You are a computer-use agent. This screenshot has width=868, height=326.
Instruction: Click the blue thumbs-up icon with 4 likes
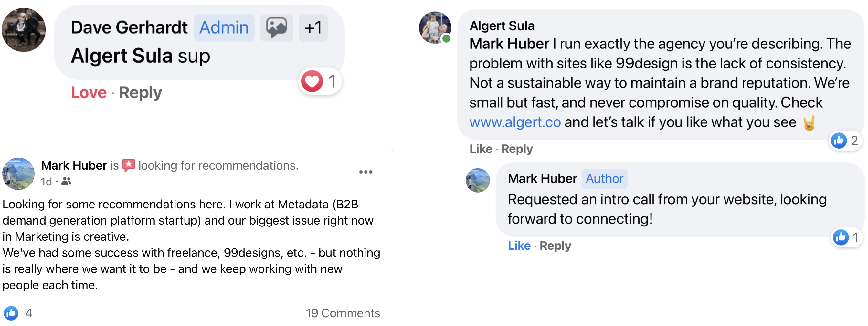pos(11,313)
